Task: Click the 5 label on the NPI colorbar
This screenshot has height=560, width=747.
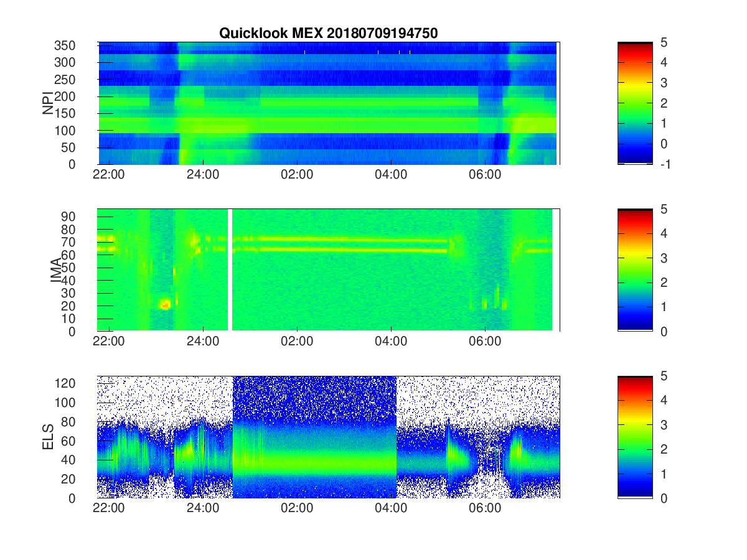Action: pyautogui.click(x=664, y=42)
